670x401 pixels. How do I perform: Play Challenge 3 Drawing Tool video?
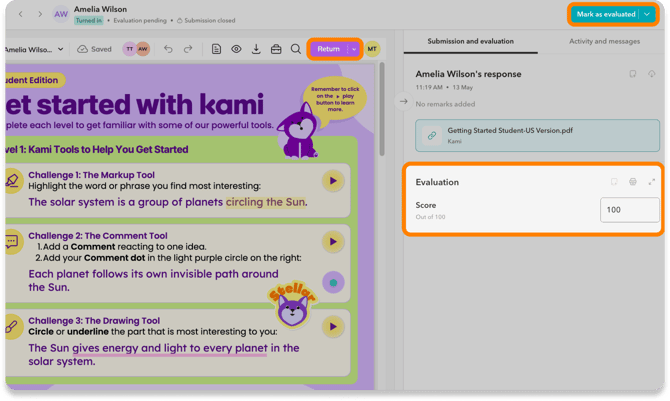(333, 327)
